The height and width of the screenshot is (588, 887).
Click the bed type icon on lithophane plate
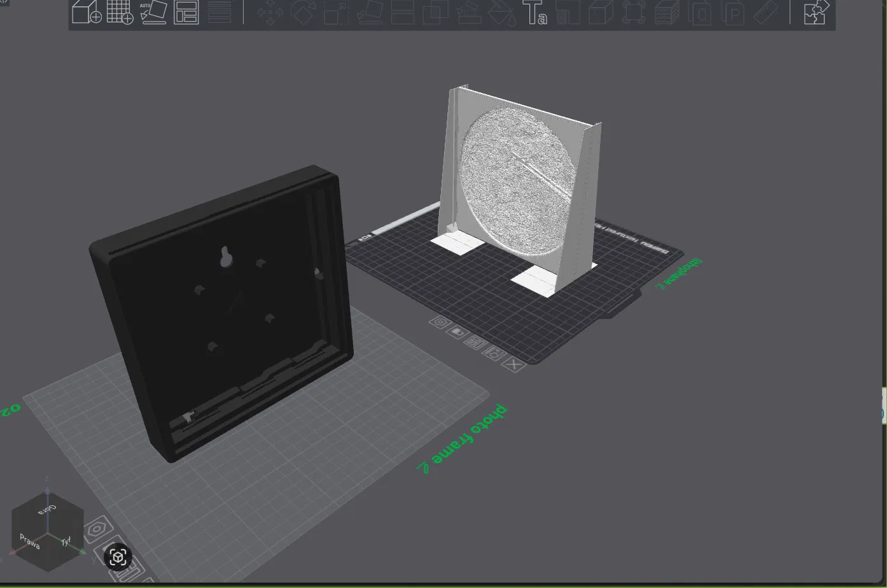457,332
